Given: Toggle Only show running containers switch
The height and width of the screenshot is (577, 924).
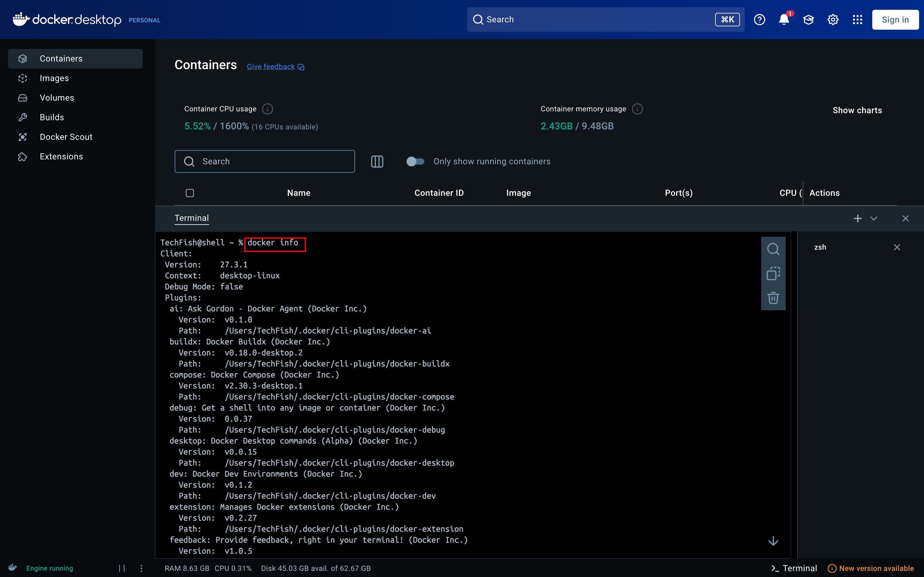Looking at the screenshot, I should (415, 162).
